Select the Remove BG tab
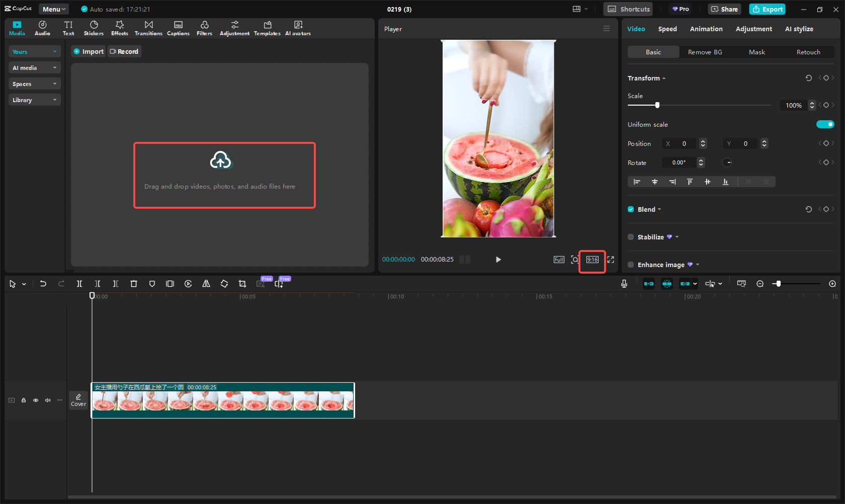 click(705, 52)
